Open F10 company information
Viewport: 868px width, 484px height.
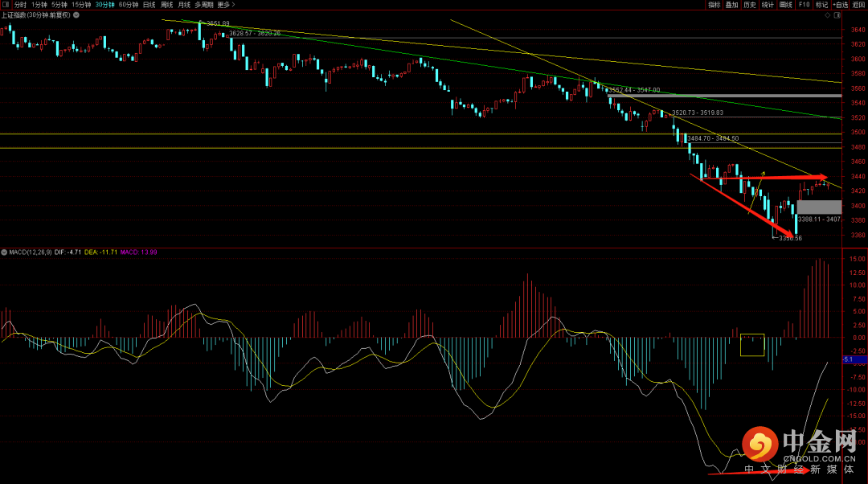(804, 5)
